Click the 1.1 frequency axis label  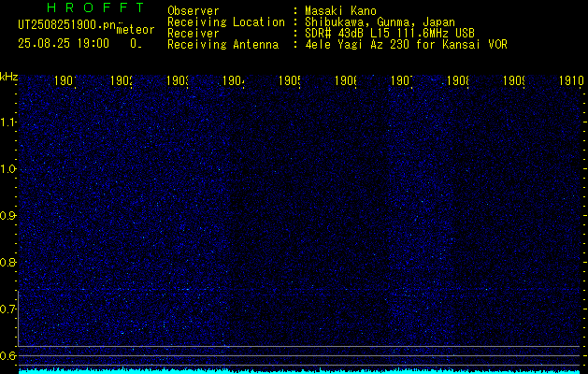[x=7, y=122]
